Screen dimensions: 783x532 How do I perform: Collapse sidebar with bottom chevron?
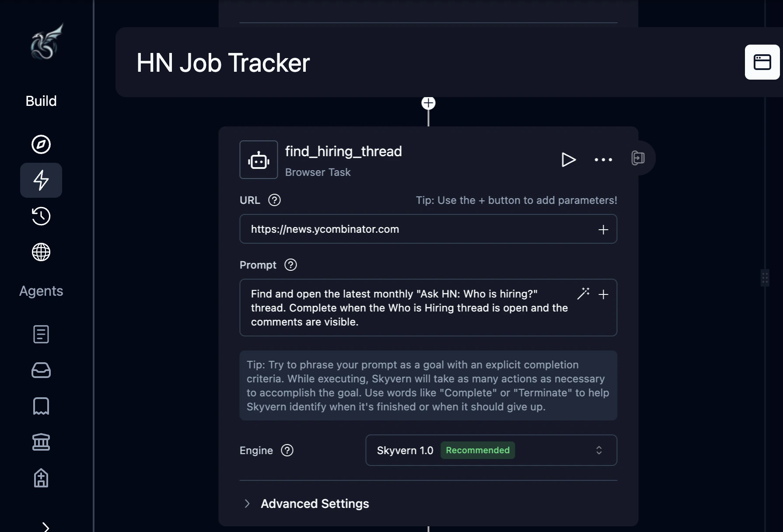click(45, 527)
